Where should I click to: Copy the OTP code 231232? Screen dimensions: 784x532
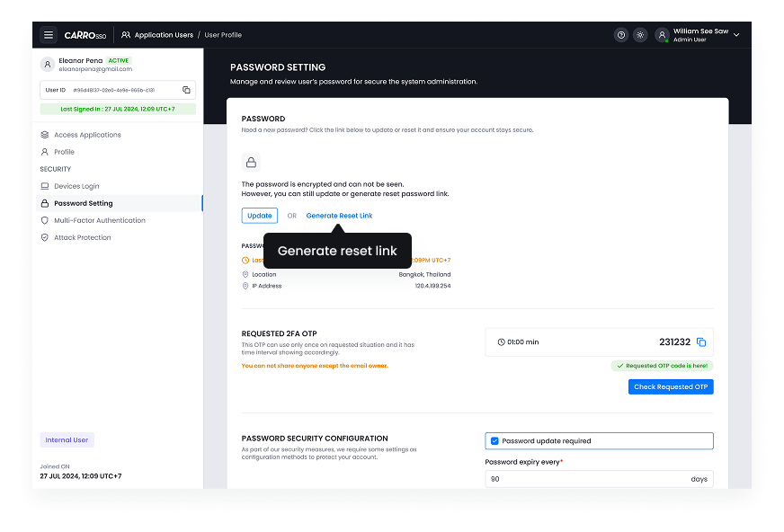point(702,341)
